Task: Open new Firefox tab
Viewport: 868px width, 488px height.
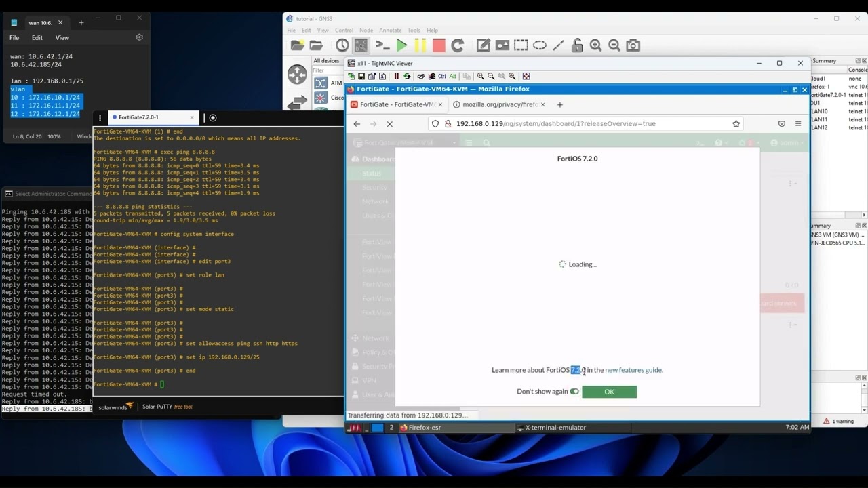Action: (x=559, y=104)
